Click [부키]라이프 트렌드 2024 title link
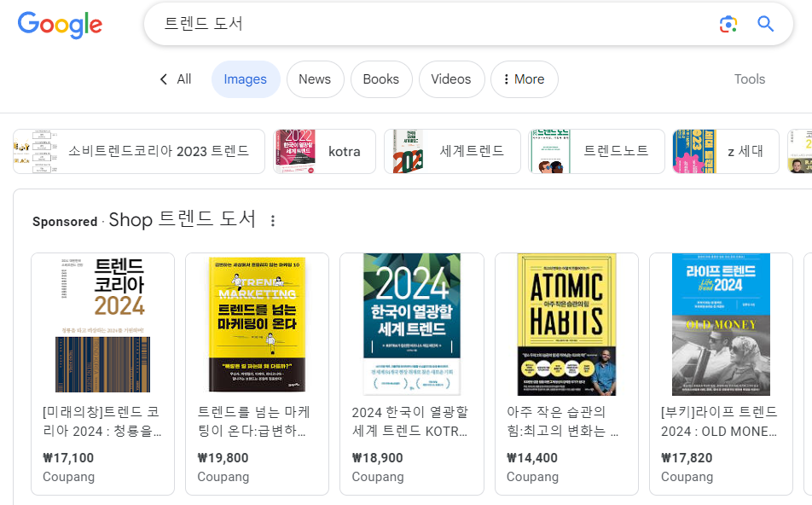This screenshot has width=812, height=505. pos(719,421)
